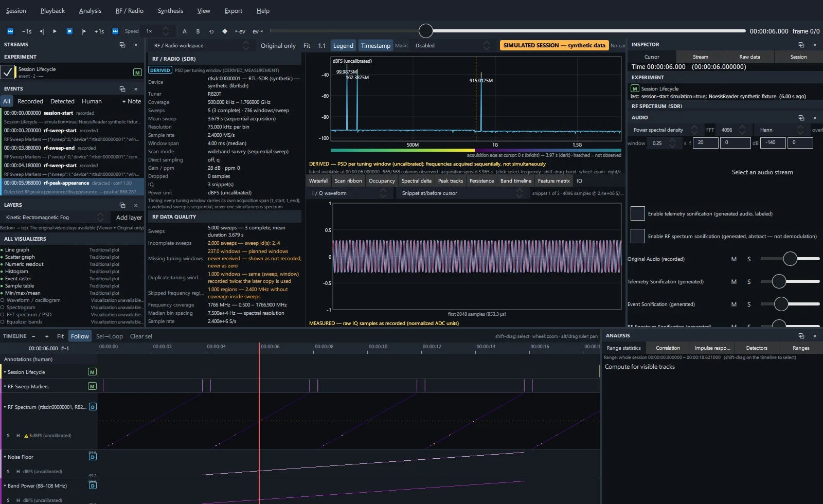The image size is (823, 504).
Task: Jump to session start with skip-back icon
Action: (x=10, y=31)
